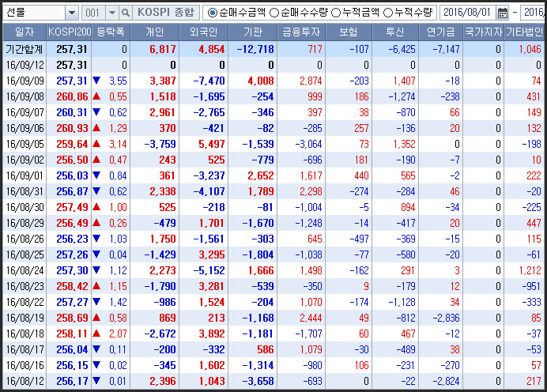
Task: Select the 16/09/05 date cell
Action: click(x=25, y=144)
